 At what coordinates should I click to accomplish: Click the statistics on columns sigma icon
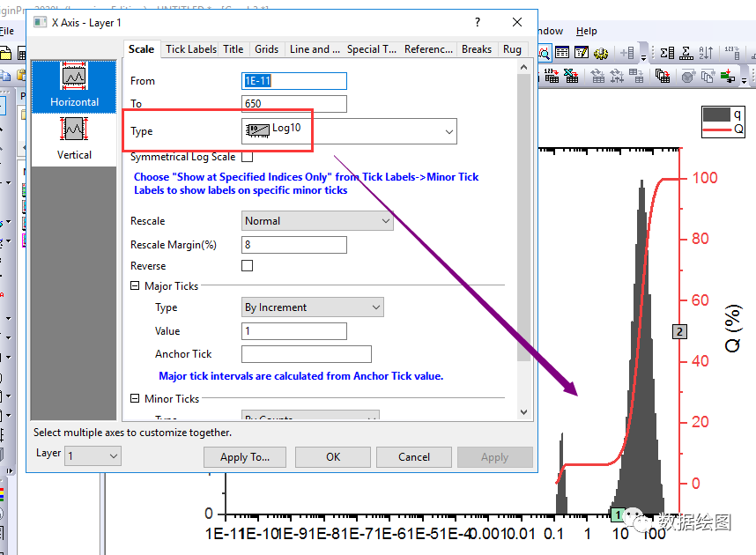[667, 53]
